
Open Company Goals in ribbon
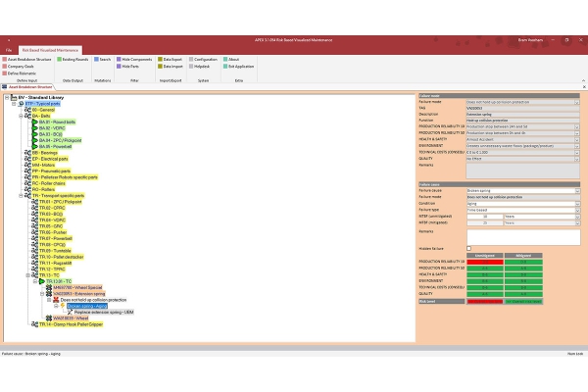pos(18,67)
